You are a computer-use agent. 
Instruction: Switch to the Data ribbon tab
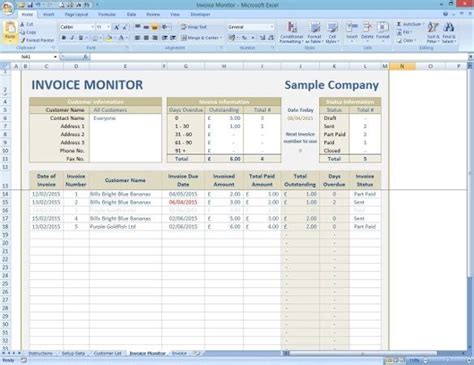(x=131, y=15)
